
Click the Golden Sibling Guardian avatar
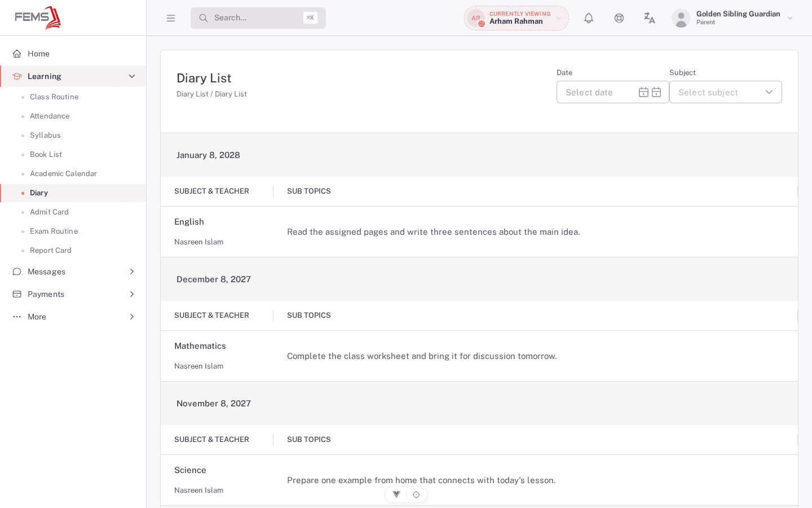click(681, 18)
